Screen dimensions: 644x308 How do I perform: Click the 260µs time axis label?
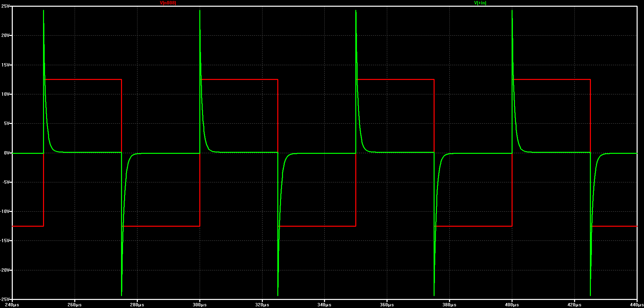click(x=75, y=305)
